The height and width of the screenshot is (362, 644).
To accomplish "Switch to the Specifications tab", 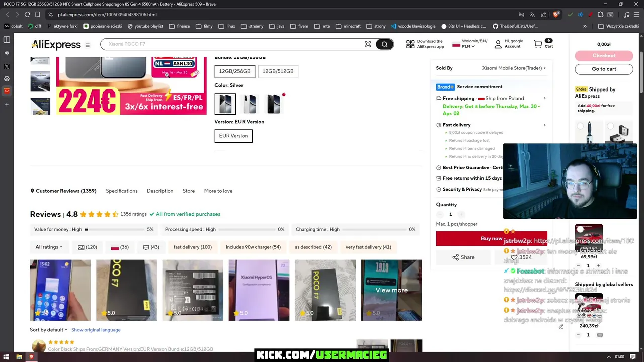I will point(122,191).
